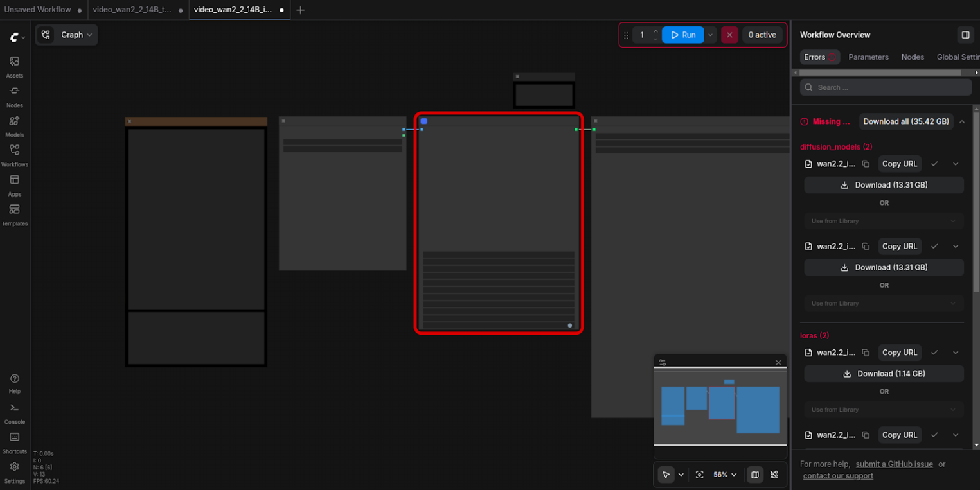Click the horizontal tab scrollbar in overview panel

tap(880, 73)
